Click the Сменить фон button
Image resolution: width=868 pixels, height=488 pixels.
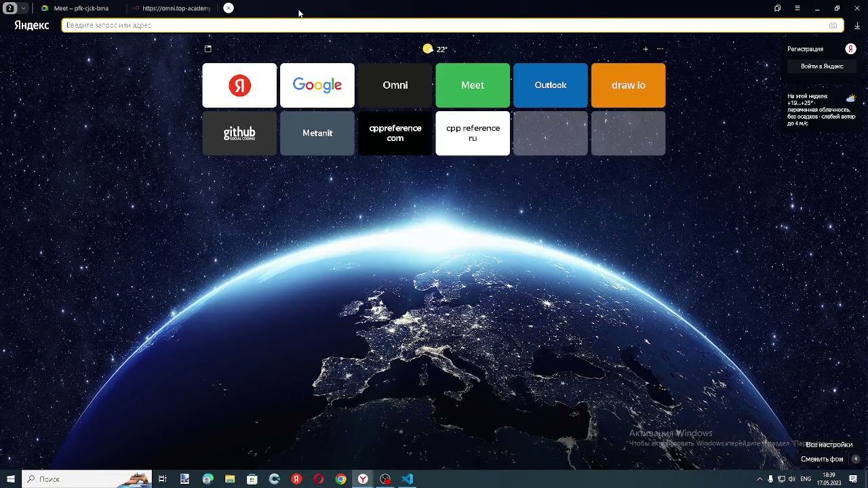click(x=822, y=459)
